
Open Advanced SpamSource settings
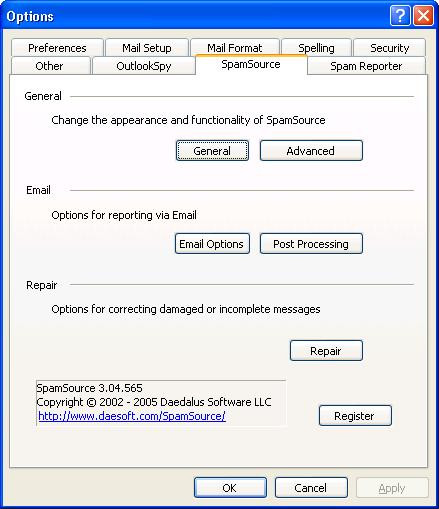[311, 151]
